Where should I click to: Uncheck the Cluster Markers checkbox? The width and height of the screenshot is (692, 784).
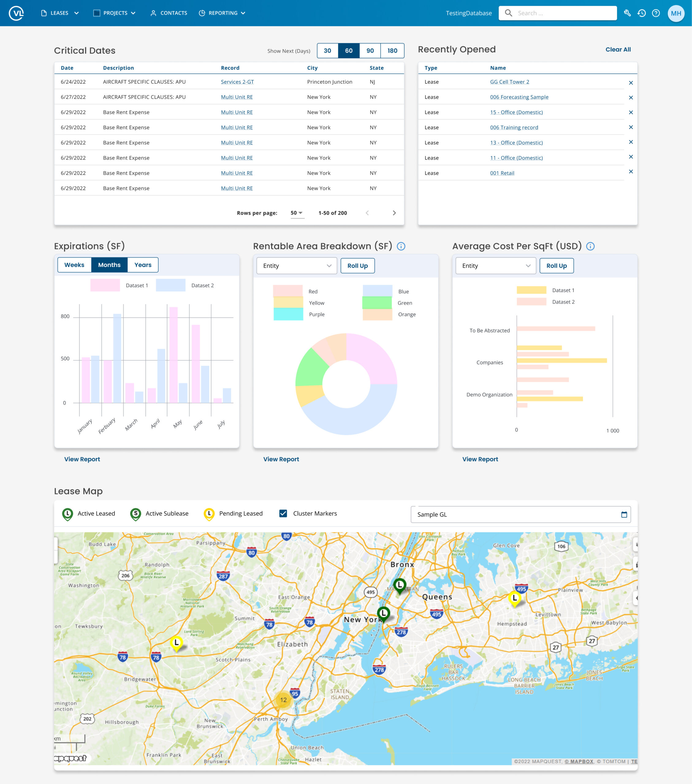(x=283, y=513)
